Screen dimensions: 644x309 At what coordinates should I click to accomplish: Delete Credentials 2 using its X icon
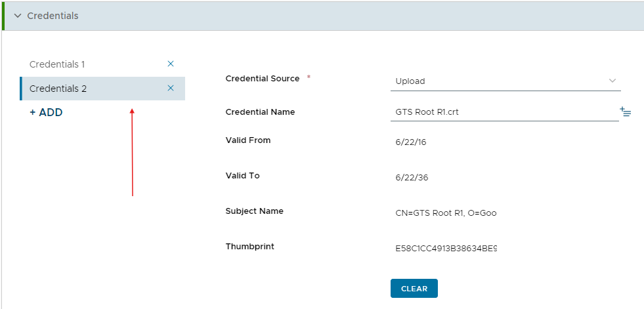coord(171,89)
